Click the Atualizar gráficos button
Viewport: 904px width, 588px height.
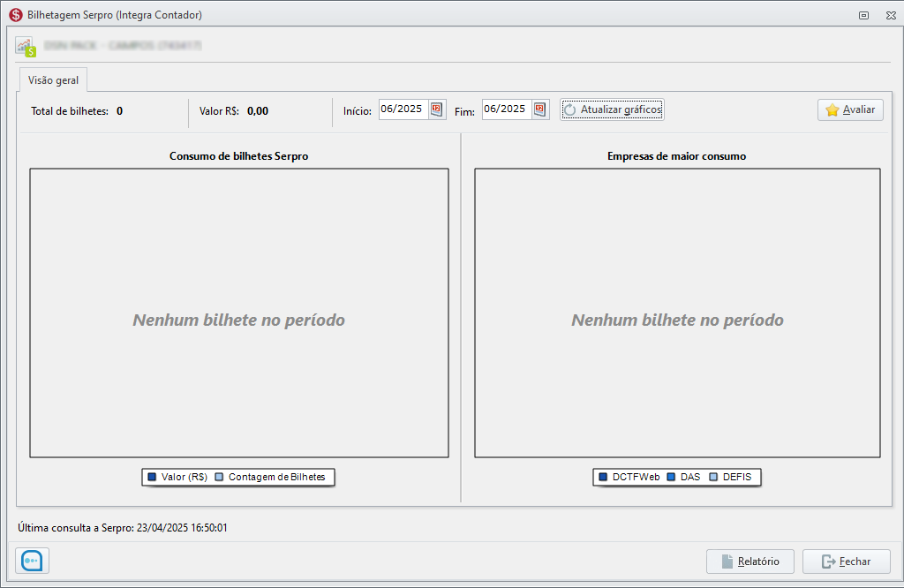click(612, 109)
